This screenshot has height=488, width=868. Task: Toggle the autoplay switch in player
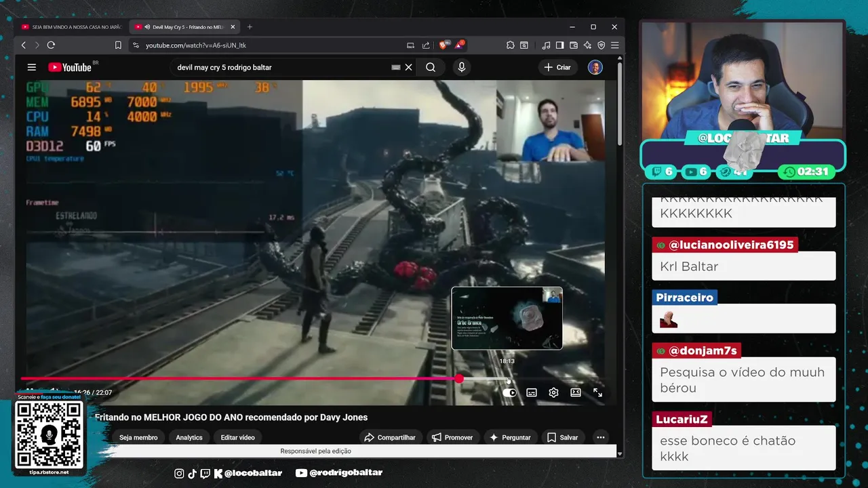(510, 392)
